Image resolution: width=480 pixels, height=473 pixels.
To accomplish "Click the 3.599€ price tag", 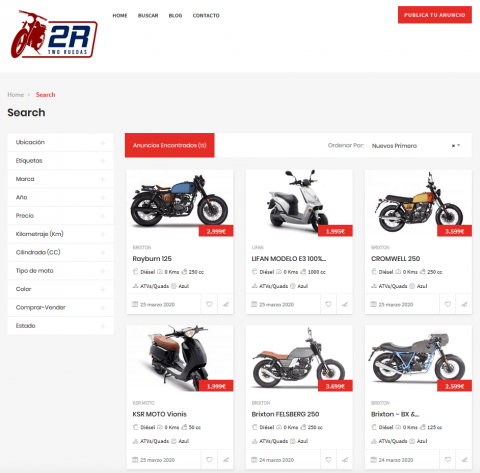I will 455,231.
